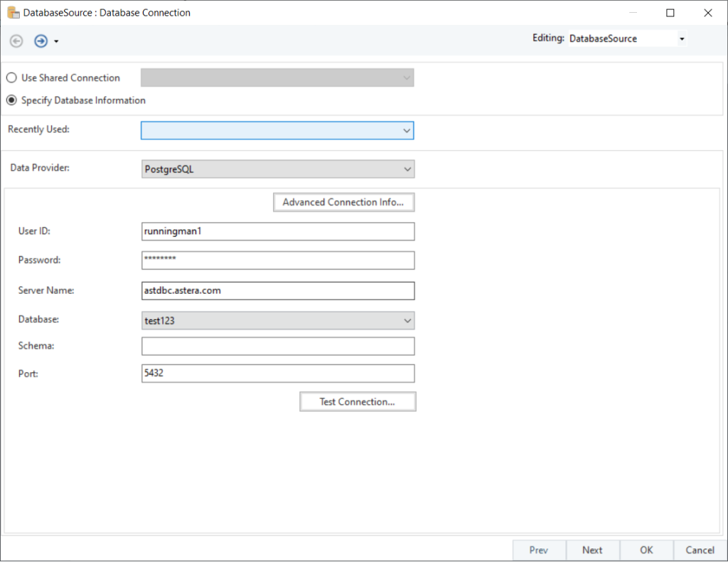The image size is (728, 562).
Task: Expand the Database dropdown showing test123
Action: coord(406,320)
